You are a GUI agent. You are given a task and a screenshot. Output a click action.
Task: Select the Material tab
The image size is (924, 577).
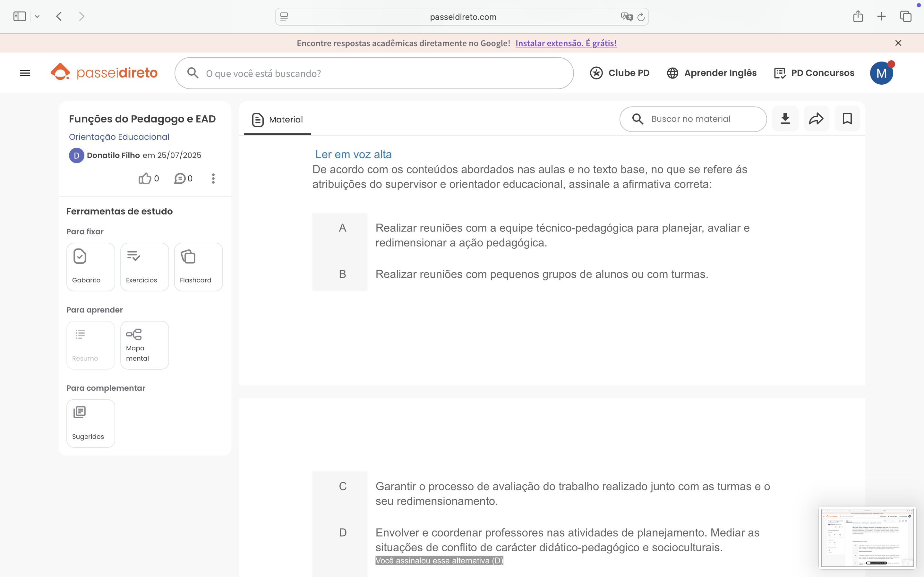[278, 120]
